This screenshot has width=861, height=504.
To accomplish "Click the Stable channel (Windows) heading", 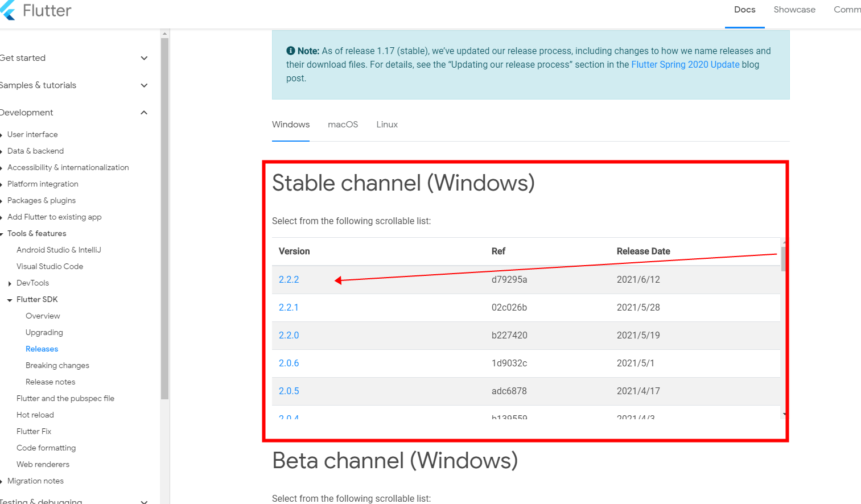I will coord(403,183).
